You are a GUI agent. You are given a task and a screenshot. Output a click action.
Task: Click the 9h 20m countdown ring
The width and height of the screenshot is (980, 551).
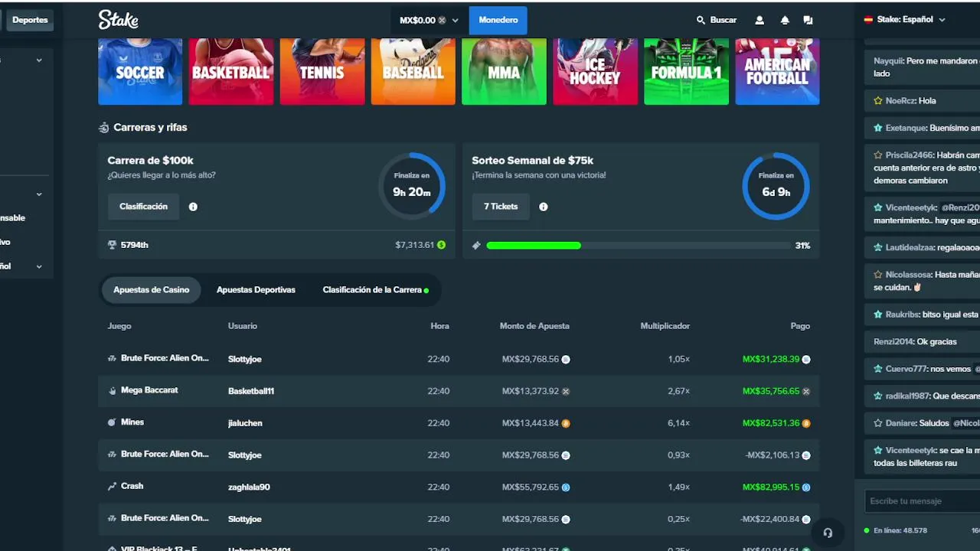pyautogui.click(x=412, y=187)
